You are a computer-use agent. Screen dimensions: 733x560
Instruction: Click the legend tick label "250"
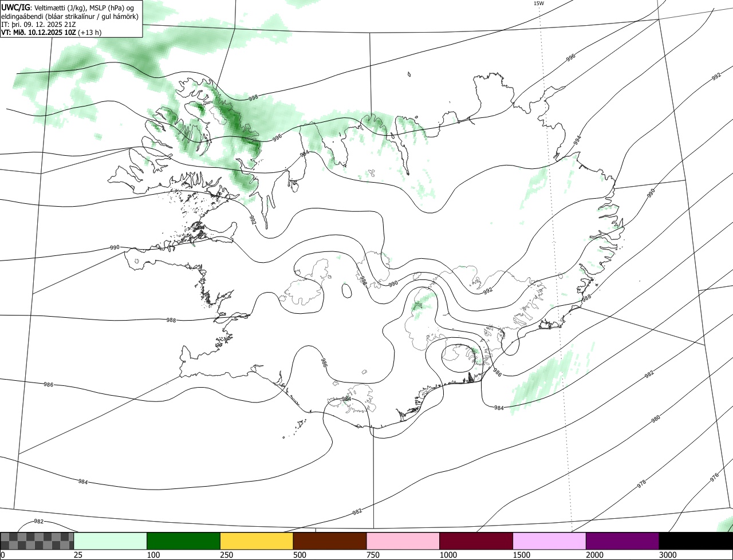[227, 555]
